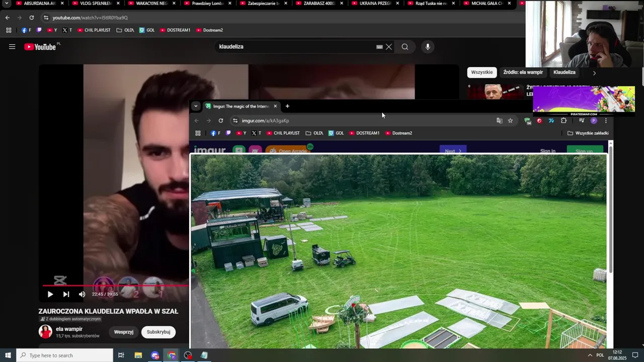Open Twitch bookmark in YouTube window
This screenshot has width=644, height=362.
[39, 30]
